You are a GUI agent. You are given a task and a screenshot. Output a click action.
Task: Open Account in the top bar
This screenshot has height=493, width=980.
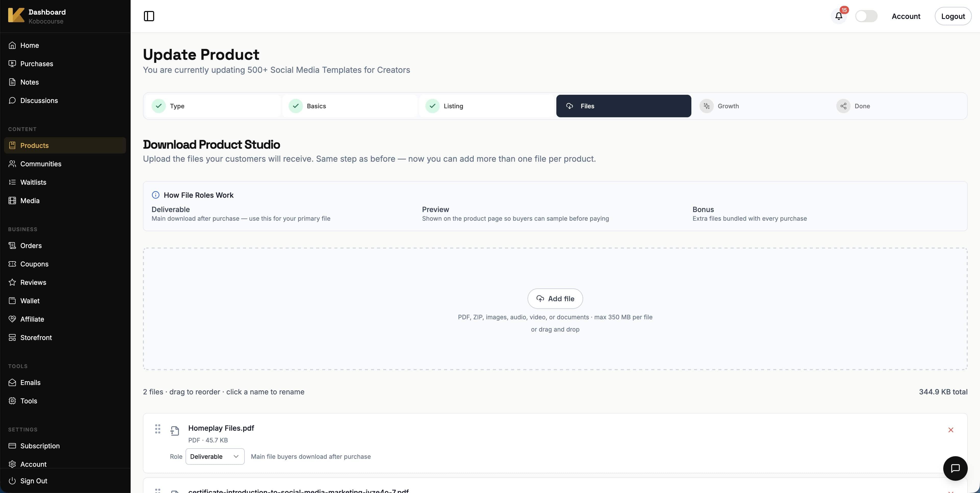pos(906,16)
